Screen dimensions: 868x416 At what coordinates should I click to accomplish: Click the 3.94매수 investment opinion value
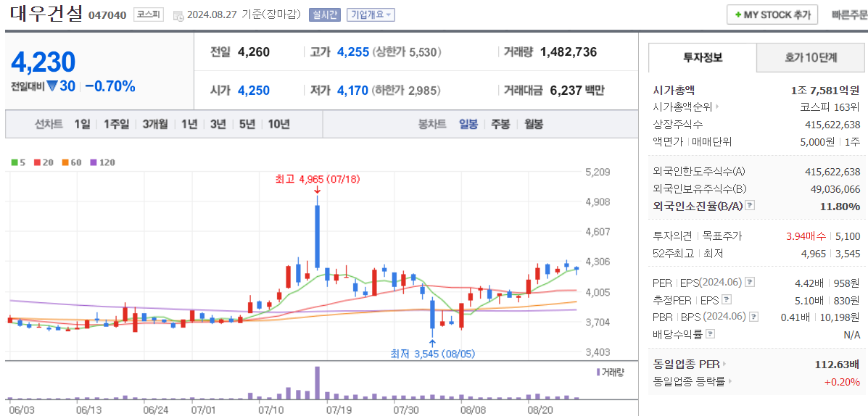(806, 236)
